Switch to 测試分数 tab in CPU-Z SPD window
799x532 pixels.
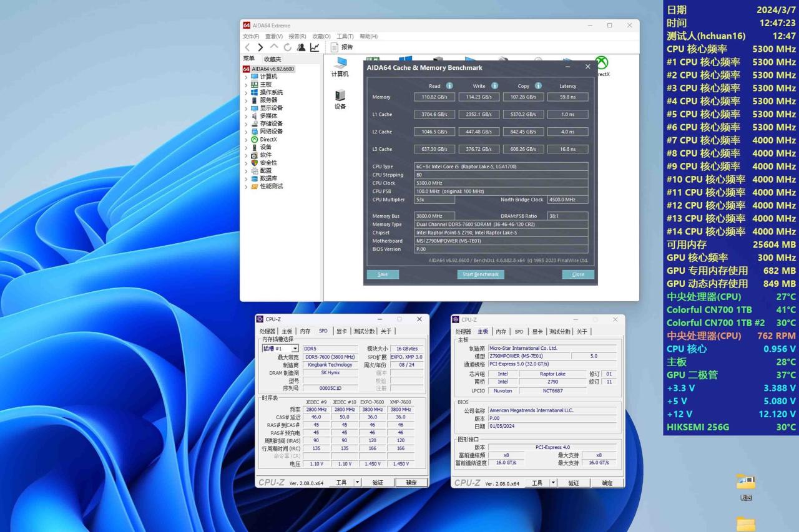pos(364,331)
